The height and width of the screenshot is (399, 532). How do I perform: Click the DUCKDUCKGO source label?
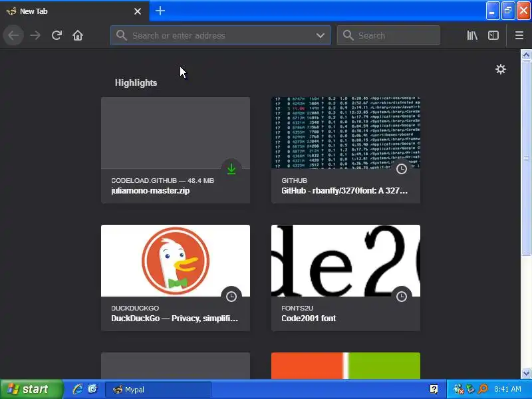click(135, 308)
